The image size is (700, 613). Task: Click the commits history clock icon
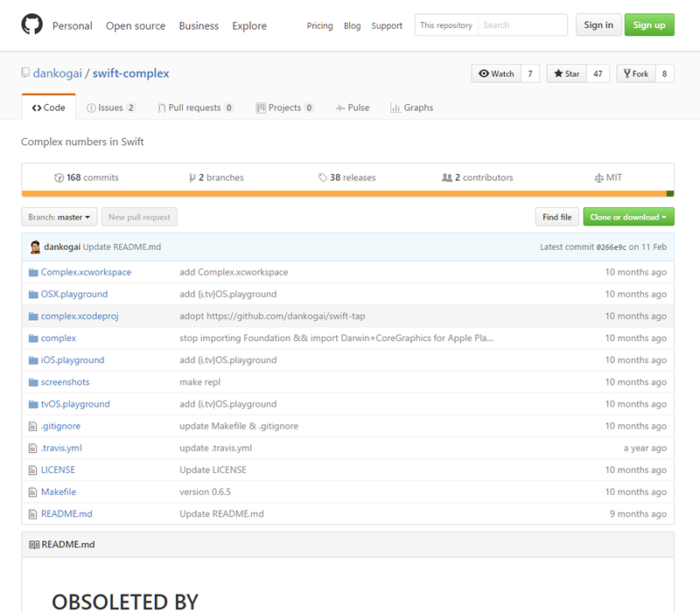pos(59,178)
